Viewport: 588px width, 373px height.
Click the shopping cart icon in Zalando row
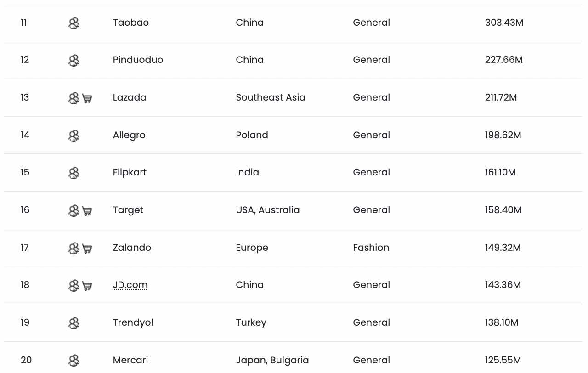(87, 249)
